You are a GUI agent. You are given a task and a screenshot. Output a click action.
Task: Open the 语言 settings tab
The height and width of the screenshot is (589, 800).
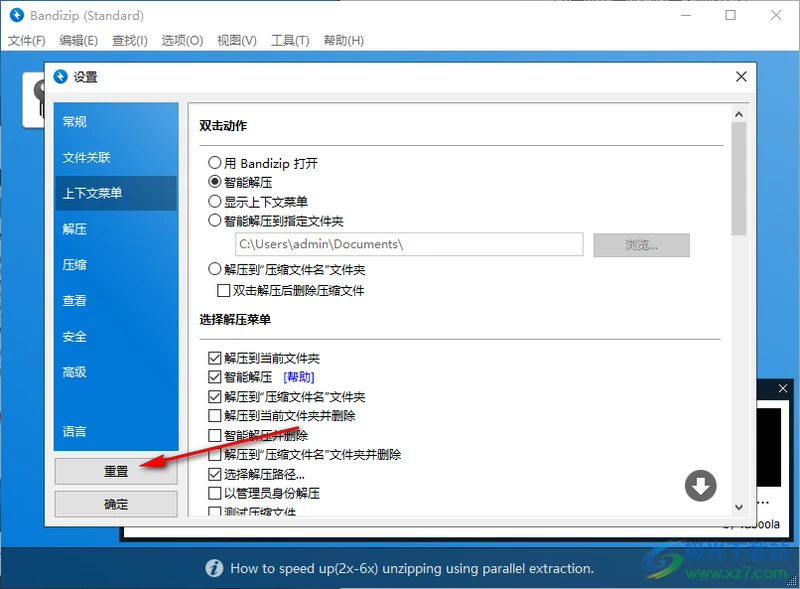click(x=116, y=431)
